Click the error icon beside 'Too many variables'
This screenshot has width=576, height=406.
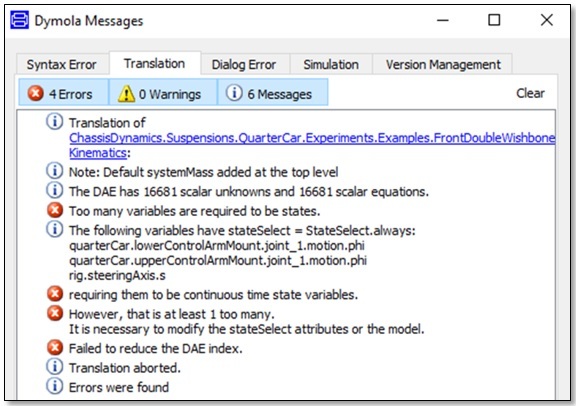55,211
